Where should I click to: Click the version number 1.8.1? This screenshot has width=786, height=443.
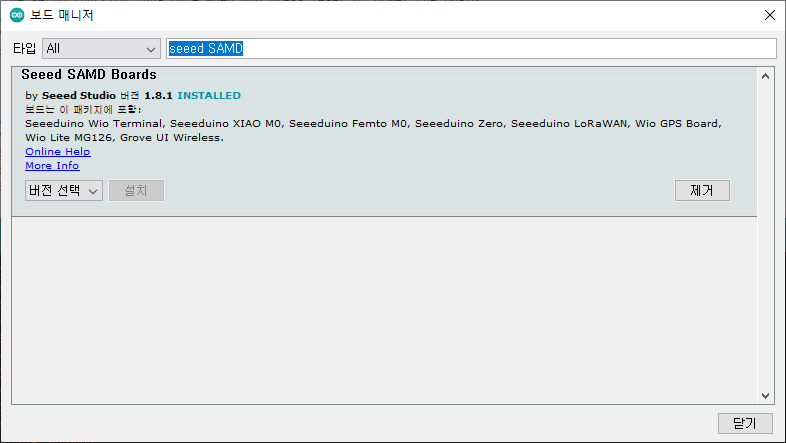pos(158,95)
